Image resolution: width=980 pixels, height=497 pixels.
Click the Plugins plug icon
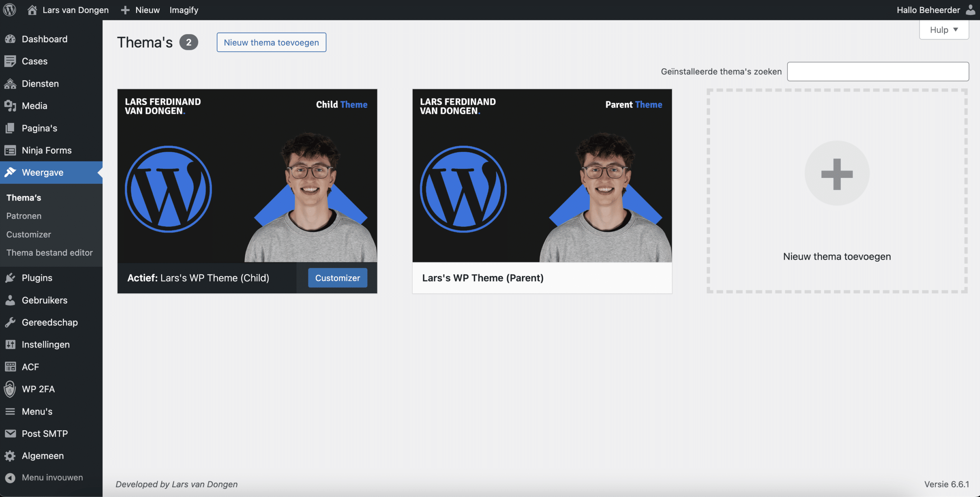[10, 278]
